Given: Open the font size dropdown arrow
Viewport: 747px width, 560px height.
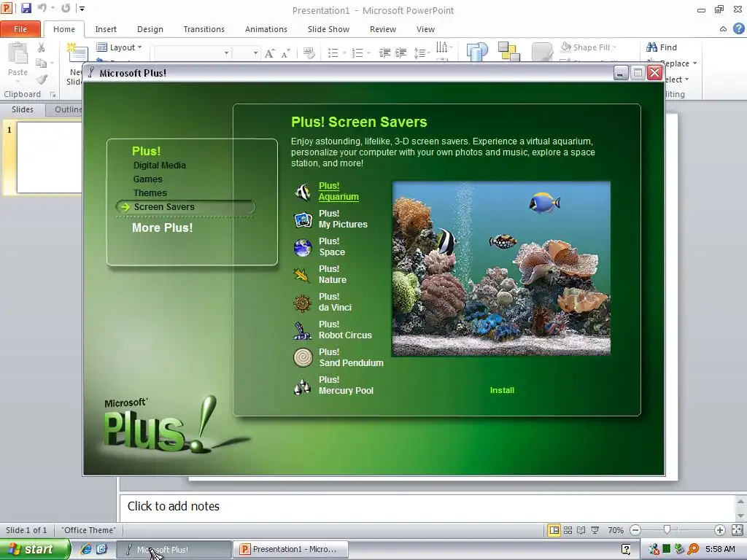Looking at the screenshot, I should coord(256,52).
